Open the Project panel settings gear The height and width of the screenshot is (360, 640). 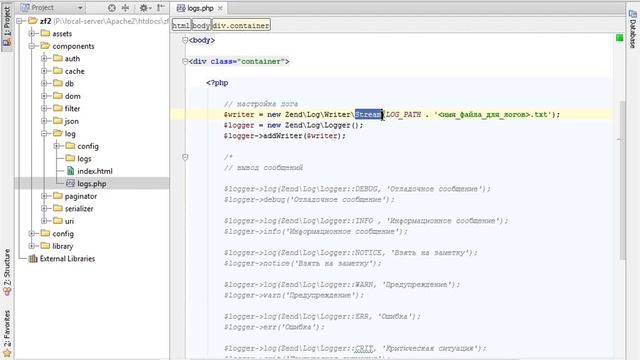click(x=145, y=8)
